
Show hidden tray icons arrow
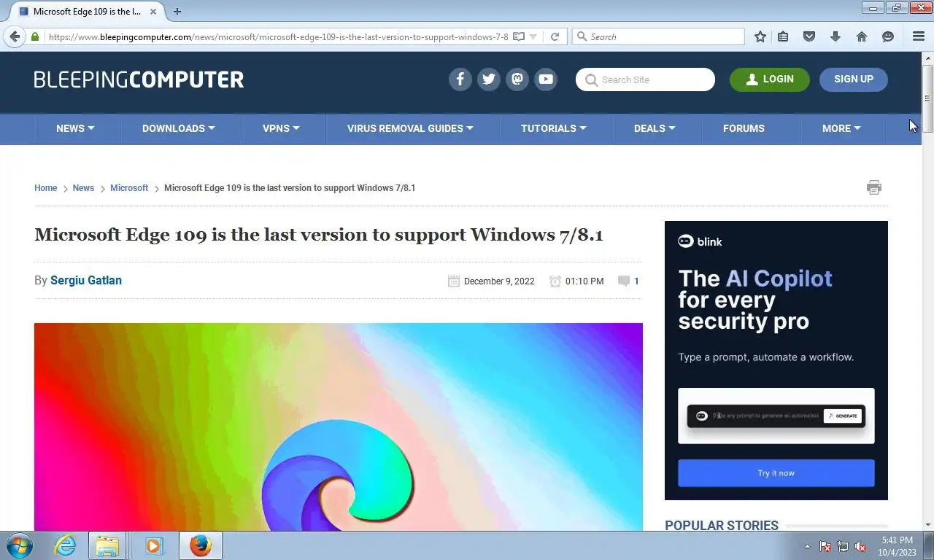tap(807, 546)
